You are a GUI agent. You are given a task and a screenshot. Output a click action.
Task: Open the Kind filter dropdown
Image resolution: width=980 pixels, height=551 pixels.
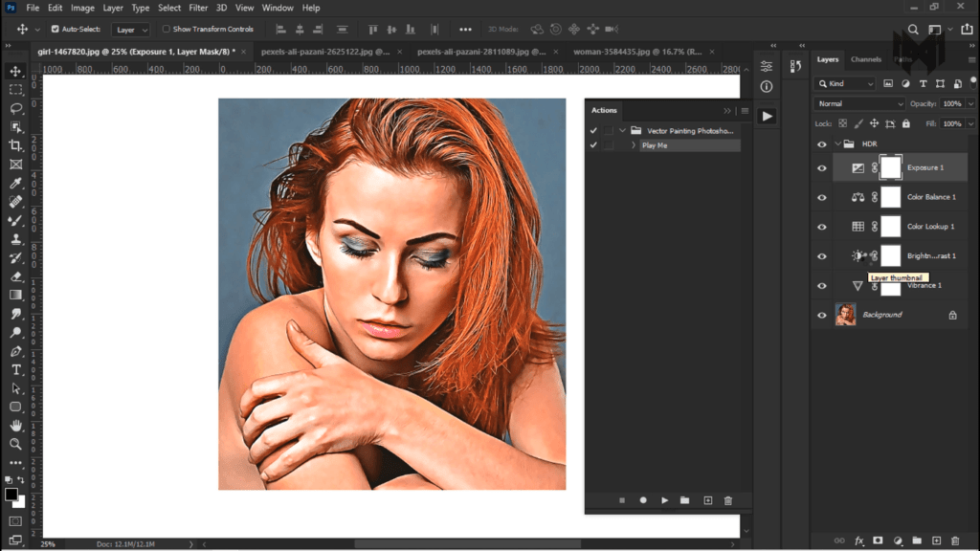point(845,84)
